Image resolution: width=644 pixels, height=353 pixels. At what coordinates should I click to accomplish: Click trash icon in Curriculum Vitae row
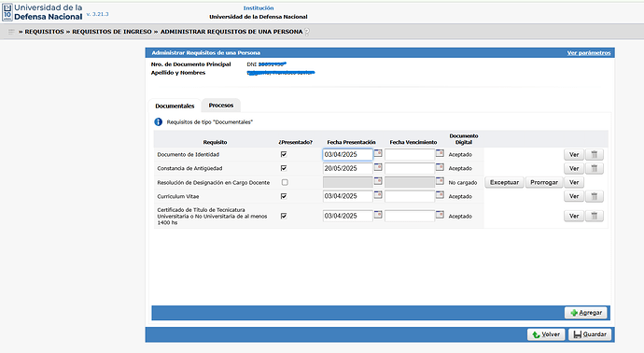point(595,196)
